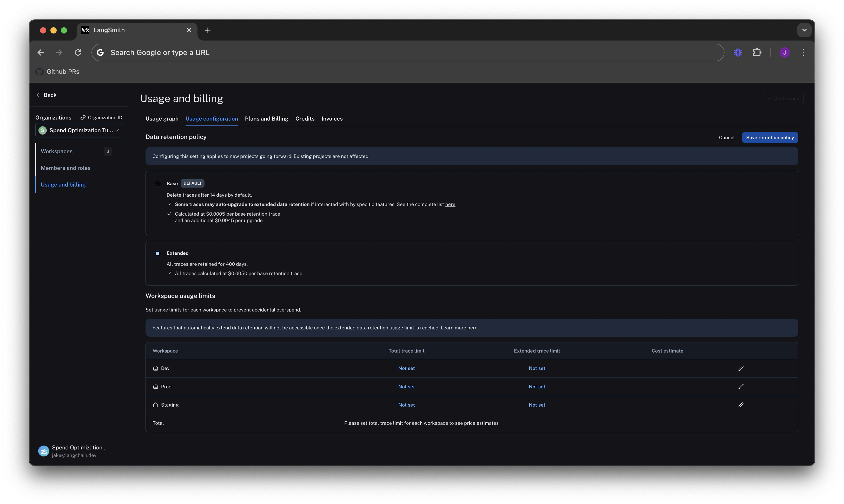The height and width of the screenshot is (504, 844).
Task: Click Save retention policy button
Action: point(770,137)
